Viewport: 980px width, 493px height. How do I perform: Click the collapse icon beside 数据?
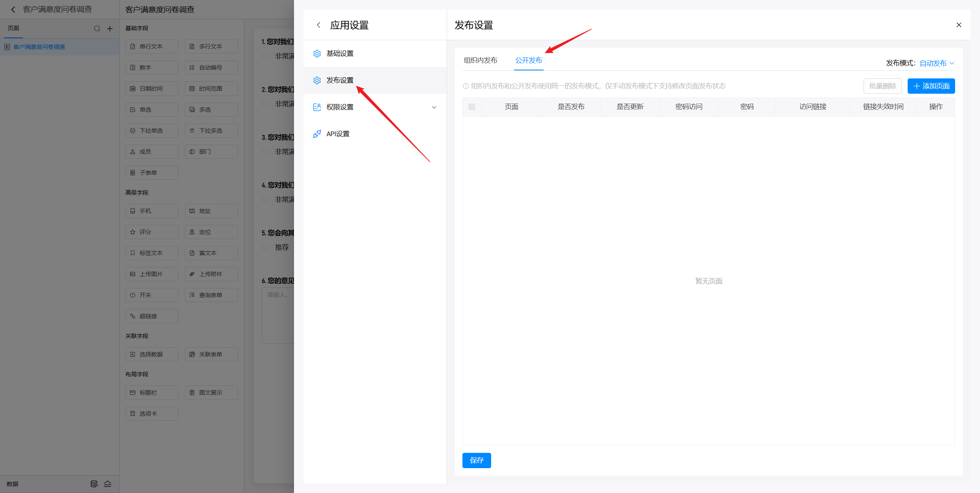click(x=108, y=484)
